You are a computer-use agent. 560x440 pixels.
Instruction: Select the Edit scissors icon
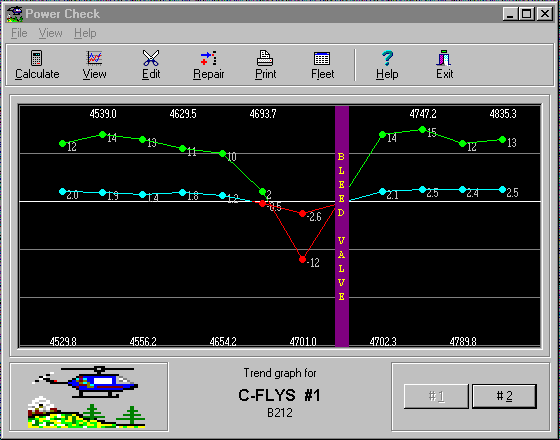(x=151, y=58)
